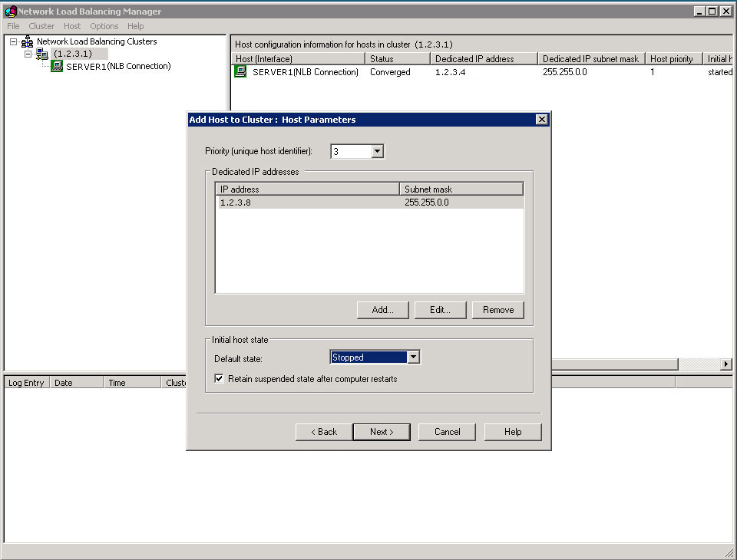737x560 pixels.
Task: Click the Network Load Balancing Clusters root icon
Action: pos(27,42)
